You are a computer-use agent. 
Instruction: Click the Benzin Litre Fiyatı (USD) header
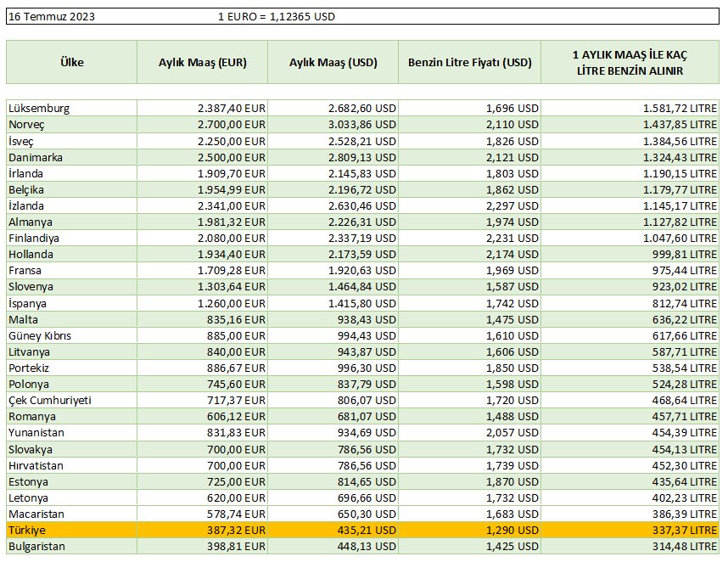(469, 62)
